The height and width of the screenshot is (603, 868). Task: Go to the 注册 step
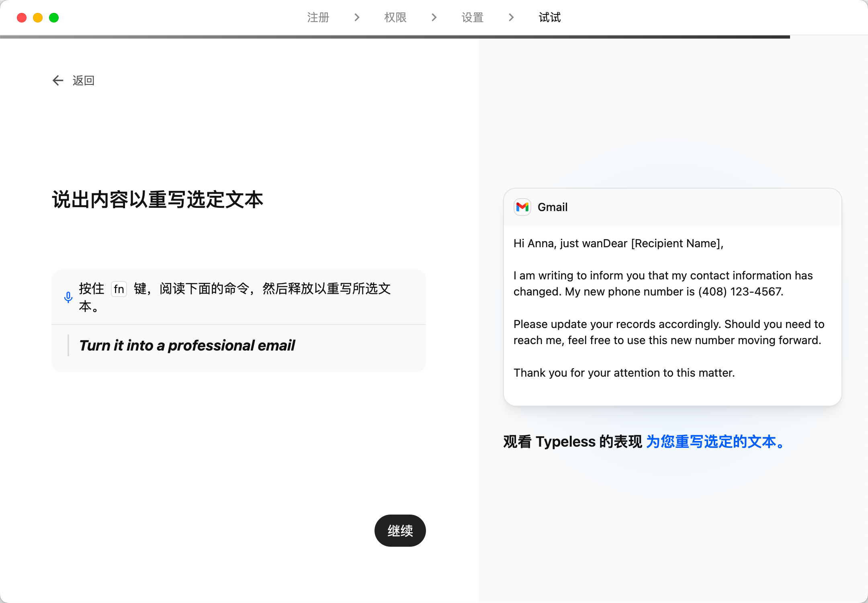318,17
